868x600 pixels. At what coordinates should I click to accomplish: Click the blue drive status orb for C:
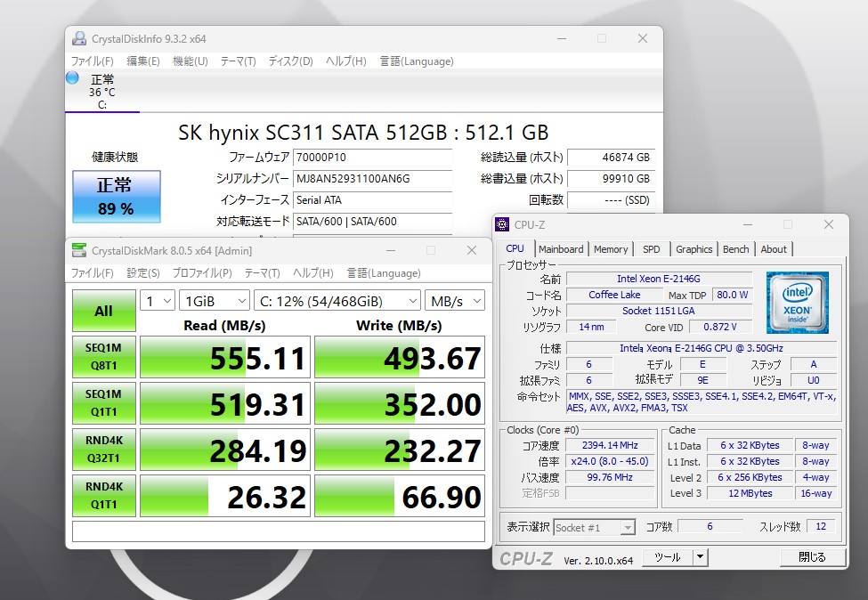point(72,77)
